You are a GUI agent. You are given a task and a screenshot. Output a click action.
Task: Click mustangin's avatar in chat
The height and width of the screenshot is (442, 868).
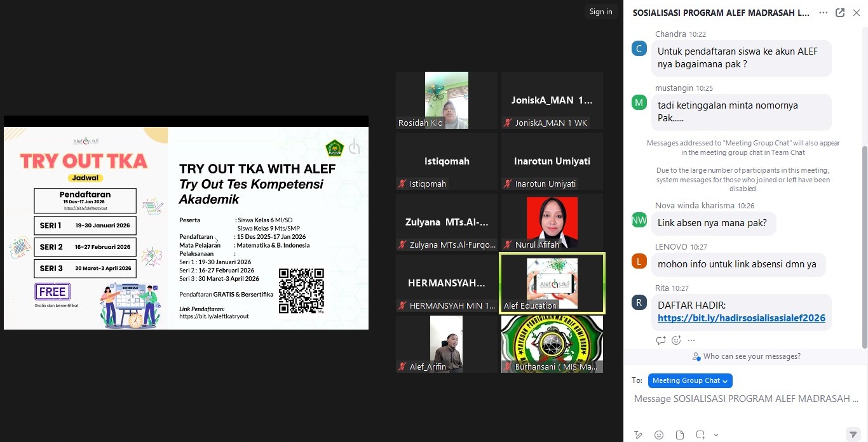[x=639, y=102]
